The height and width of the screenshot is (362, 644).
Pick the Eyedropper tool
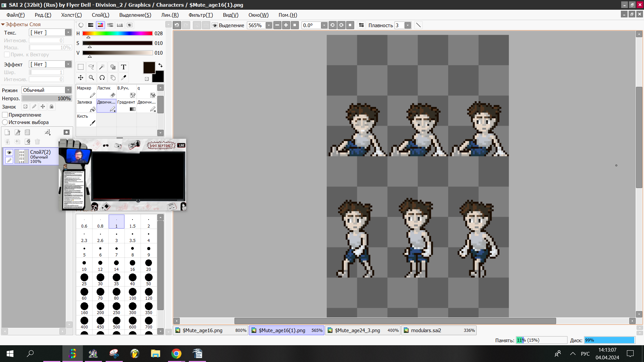[x=123, y=78]
